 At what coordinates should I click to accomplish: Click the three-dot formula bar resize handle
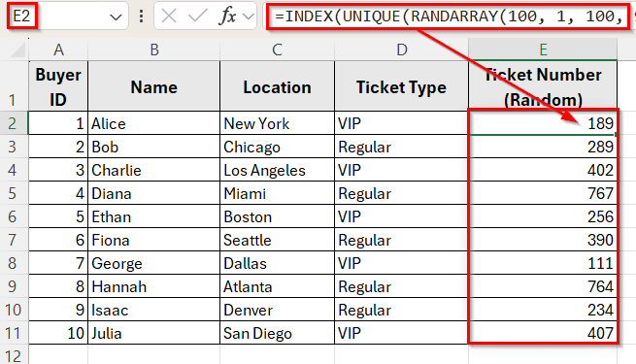point(141,17)
